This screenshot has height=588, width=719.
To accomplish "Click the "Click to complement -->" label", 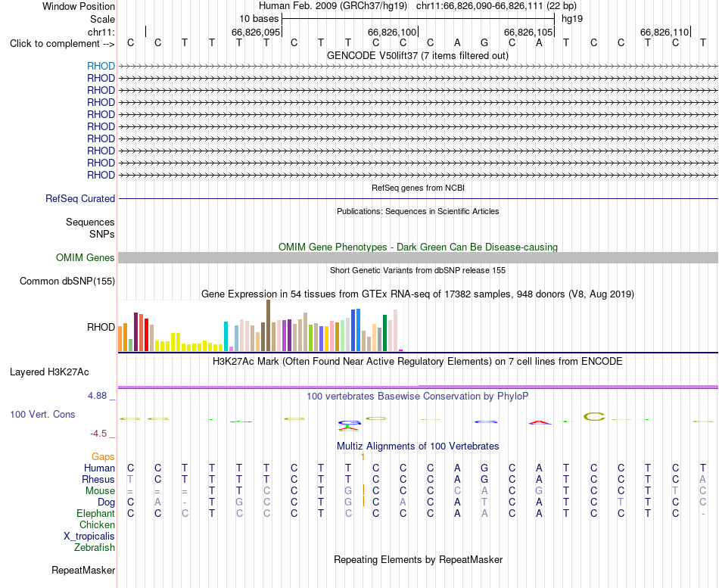I will click(62, 44).
